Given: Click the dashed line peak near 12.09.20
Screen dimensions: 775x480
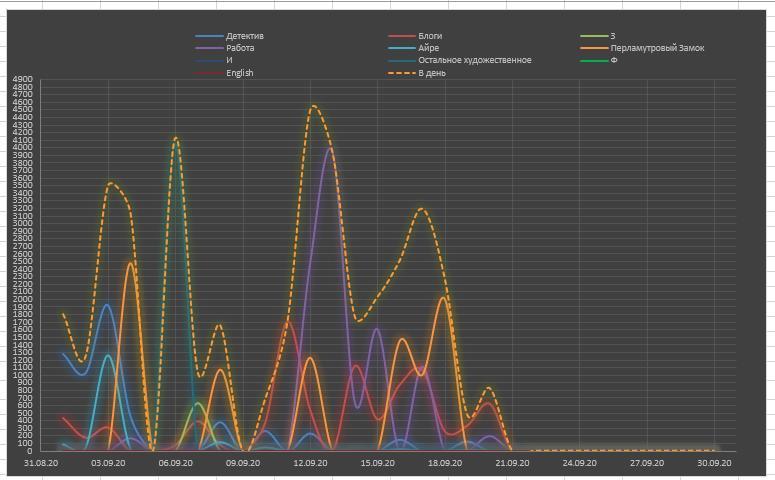Looking at the screenshot, I should tap(314, 106).
